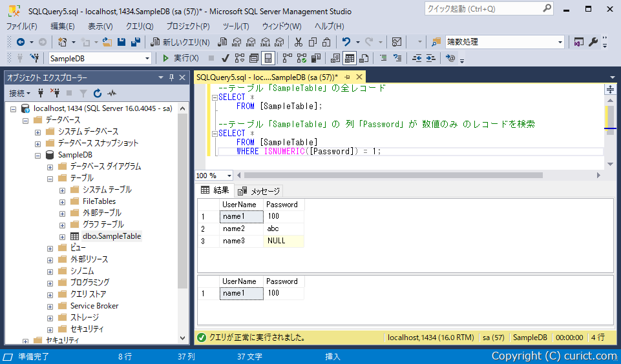Select dbo.SampleTable in the tree
The height and width of the screenshot is (364, 621).
point(112,236)
